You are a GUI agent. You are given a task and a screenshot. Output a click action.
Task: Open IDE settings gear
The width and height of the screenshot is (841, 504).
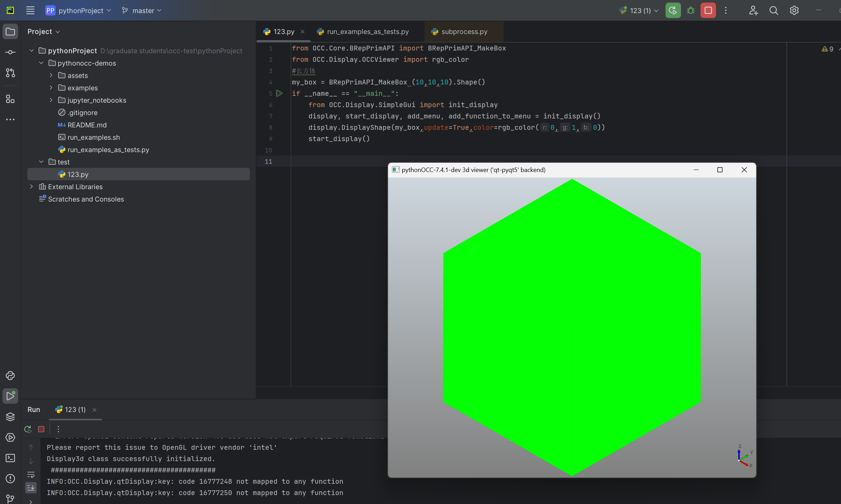794,10
